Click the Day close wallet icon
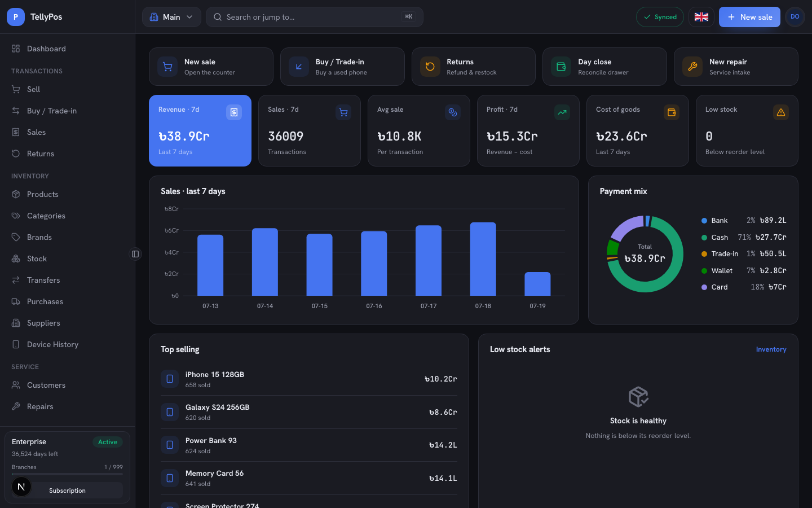 561,67
